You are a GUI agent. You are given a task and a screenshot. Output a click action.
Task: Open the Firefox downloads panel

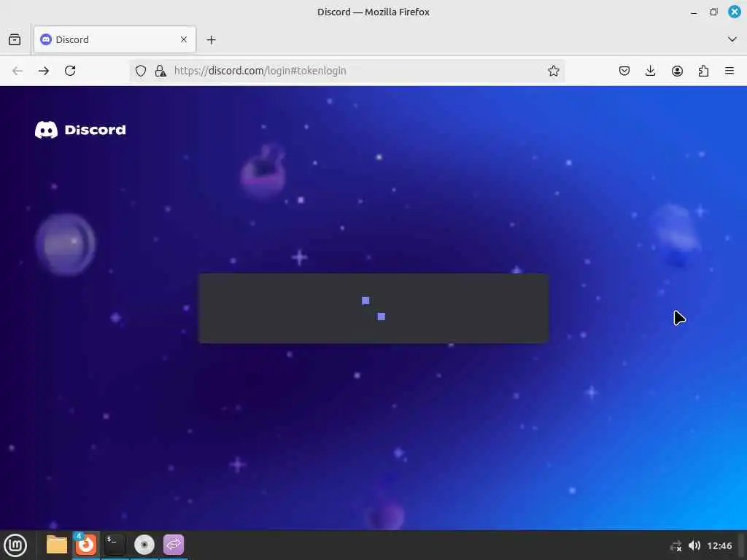point(650,71)
